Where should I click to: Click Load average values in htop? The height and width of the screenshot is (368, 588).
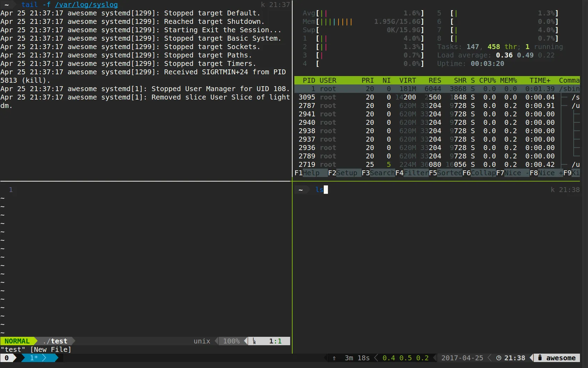(525, 55)
